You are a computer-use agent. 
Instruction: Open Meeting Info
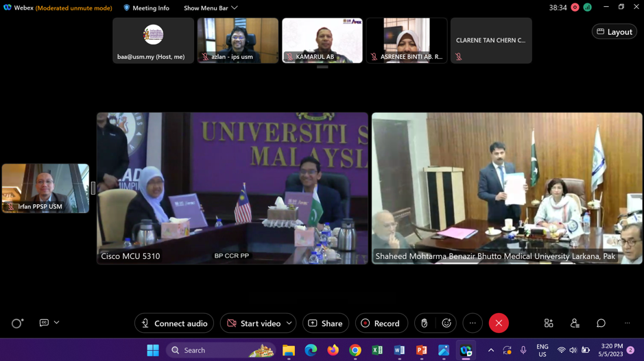[146, 8]
